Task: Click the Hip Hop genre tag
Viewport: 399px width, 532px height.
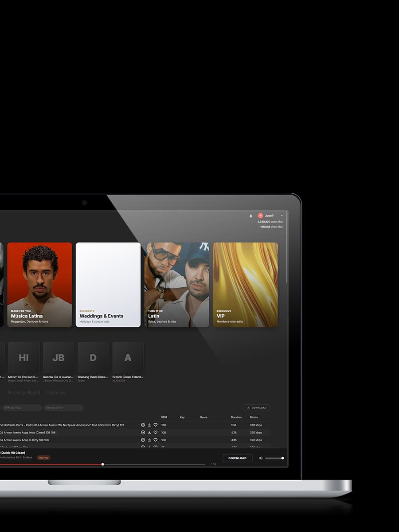Action: (x=43, y=458)
